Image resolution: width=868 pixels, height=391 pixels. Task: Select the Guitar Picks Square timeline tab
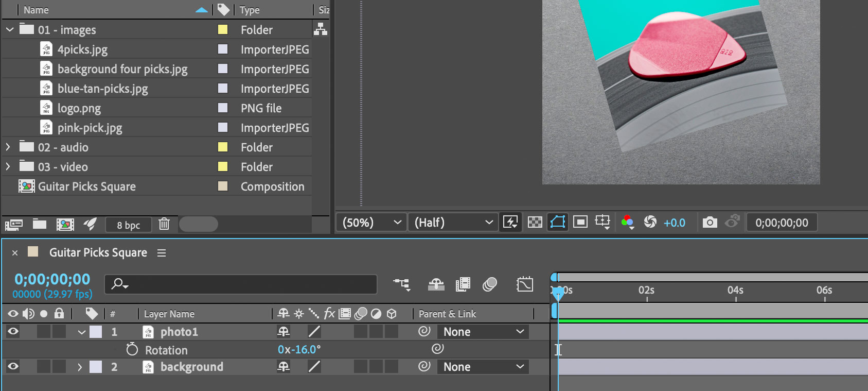pos(98,252)
